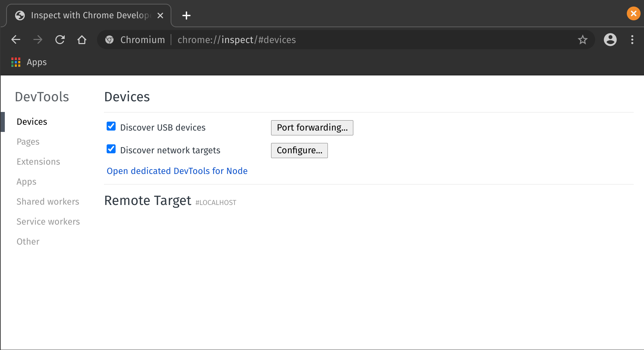The height and width of the screenshot is (350, 644).
Task: Click the Configure button
Action: [x=299, y=151]
